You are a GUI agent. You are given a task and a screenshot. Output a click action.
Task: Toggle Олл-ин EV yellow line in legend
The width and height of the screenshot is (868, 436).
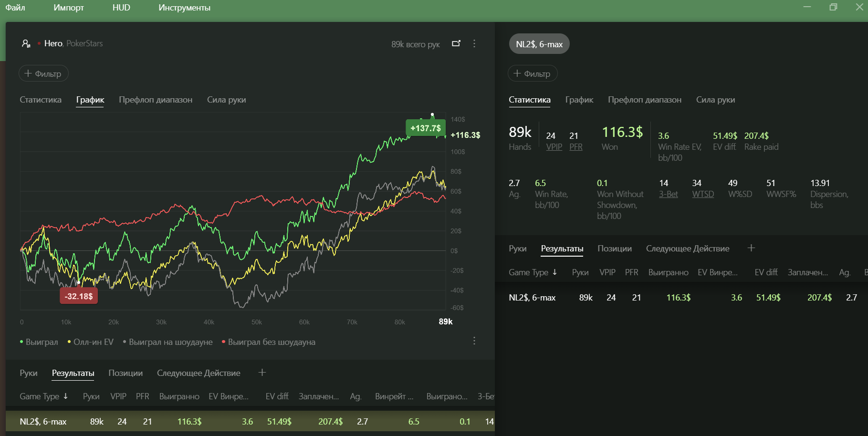point(91,342)
